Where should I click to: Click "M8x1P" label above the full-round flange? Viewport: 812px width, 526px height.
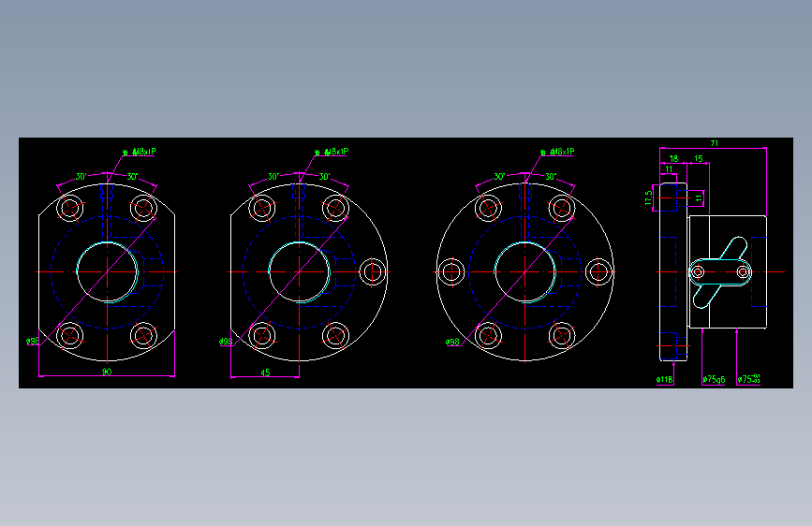[562, 152]
